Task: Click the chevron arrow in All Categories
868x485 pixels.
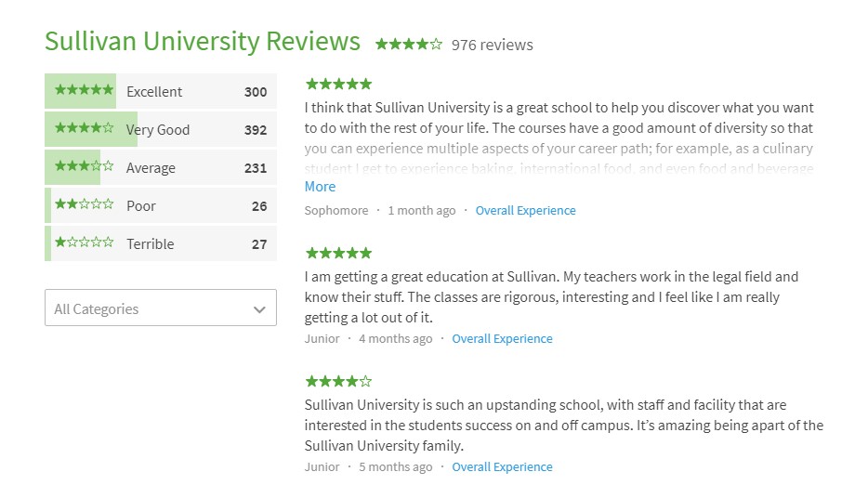Action: click(259, 309)
